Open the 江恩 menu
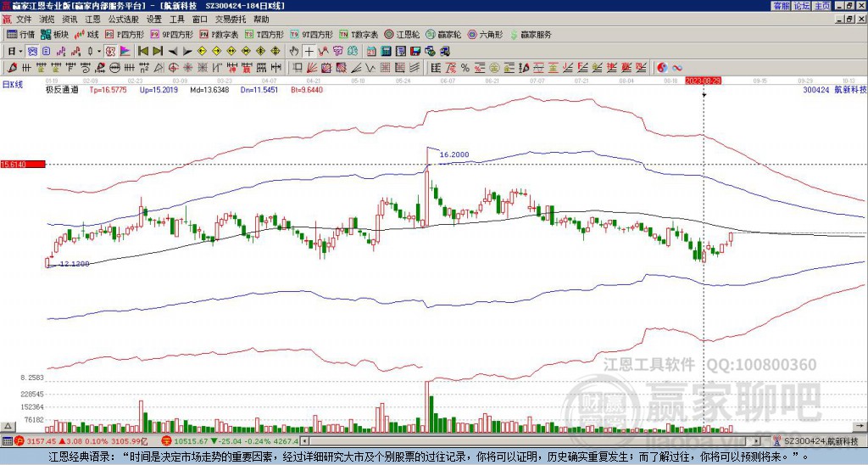This screenshot has height=465, width=868. click(92, 20)
